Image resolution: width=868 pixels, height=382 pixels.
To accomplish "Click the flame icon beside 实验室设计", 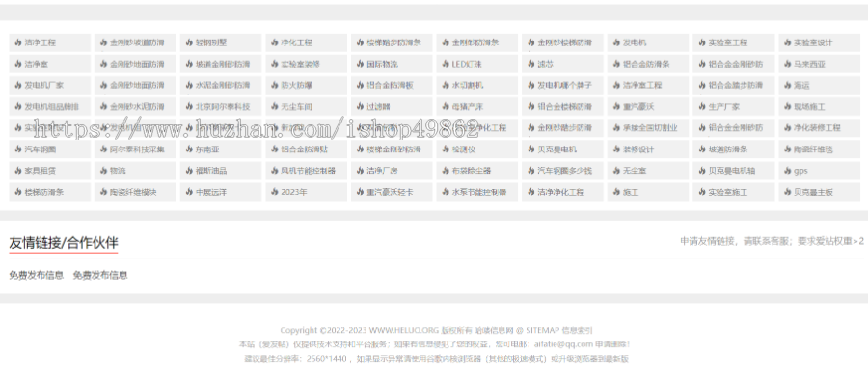I will (788, 42).
